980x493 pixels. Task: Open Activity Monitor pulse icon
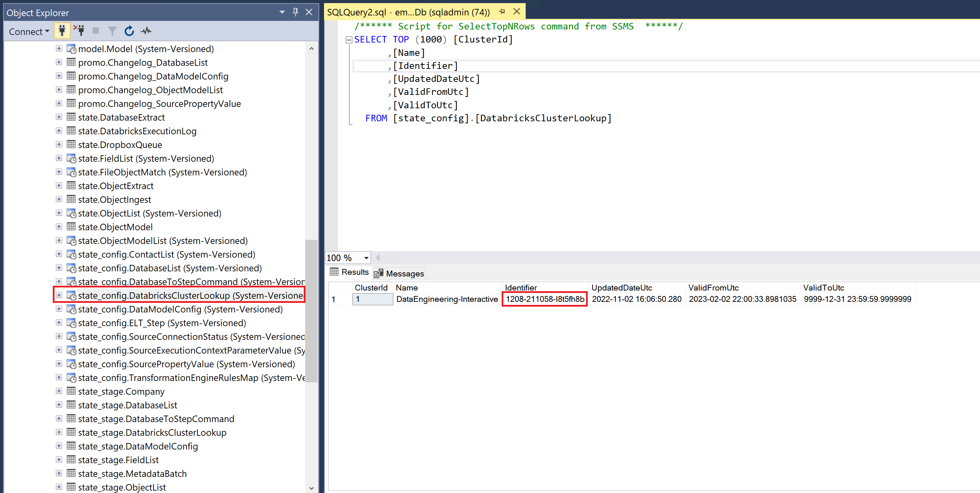click(x=146, y=31)
